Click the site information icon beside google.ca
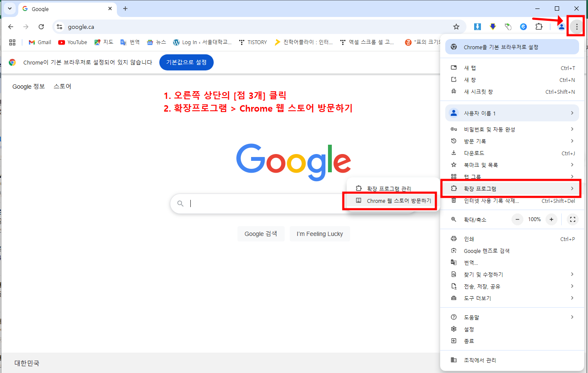 59,27
